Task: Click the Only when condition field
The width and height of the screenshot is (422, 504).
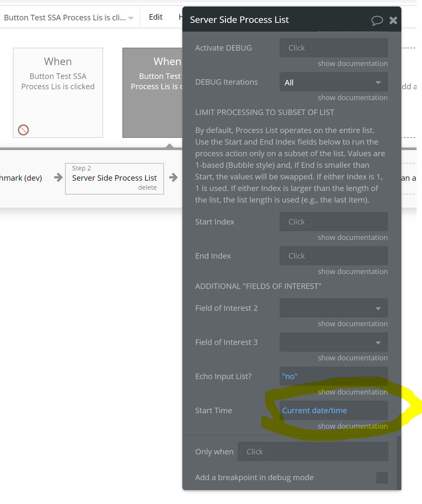Action: pos(313,452)
